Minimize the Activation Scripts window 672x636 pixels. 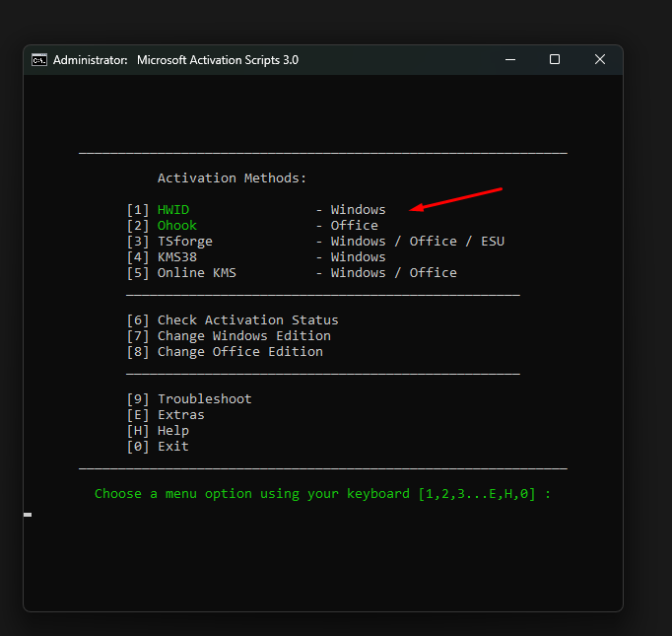[x=509, y=60]
